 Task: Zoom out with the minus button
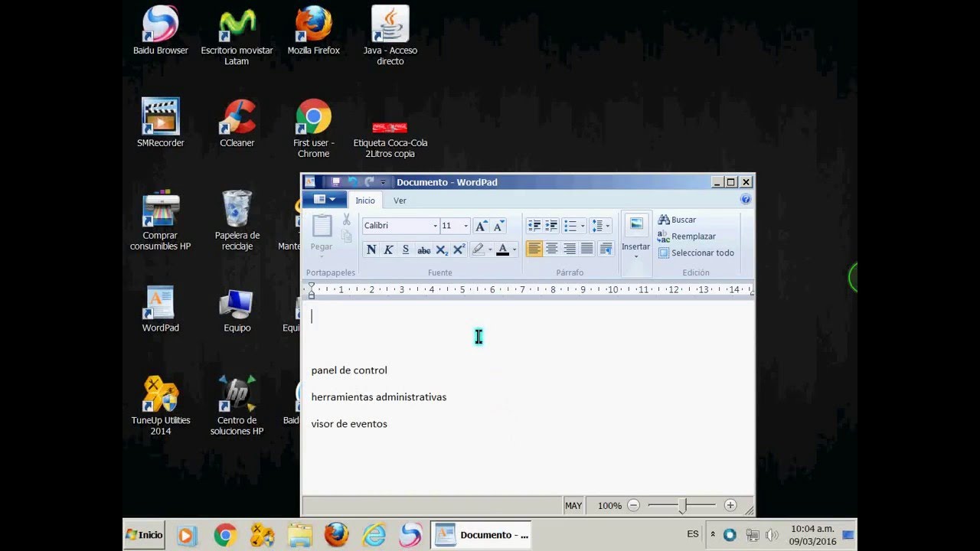(633, 506)
